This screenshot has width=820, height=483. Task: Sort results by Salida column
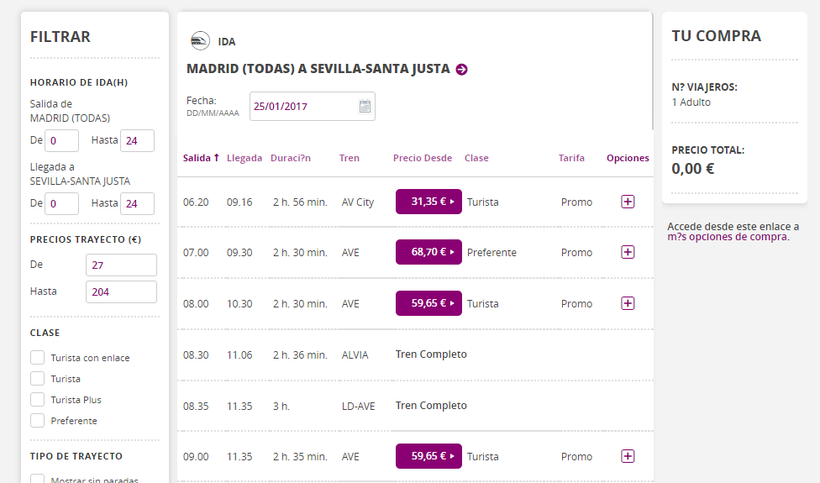(x=201, y=158)
